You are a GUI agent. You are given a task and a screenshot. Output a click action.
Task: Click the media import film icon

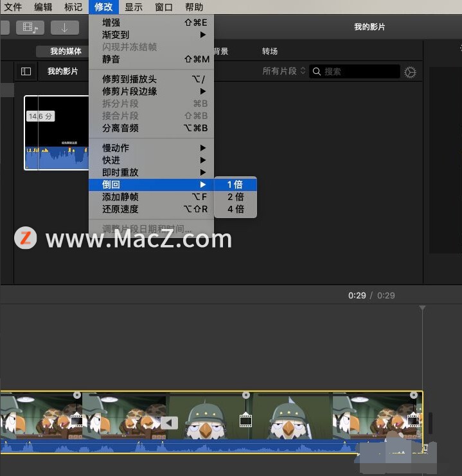(x=29, y=28)
